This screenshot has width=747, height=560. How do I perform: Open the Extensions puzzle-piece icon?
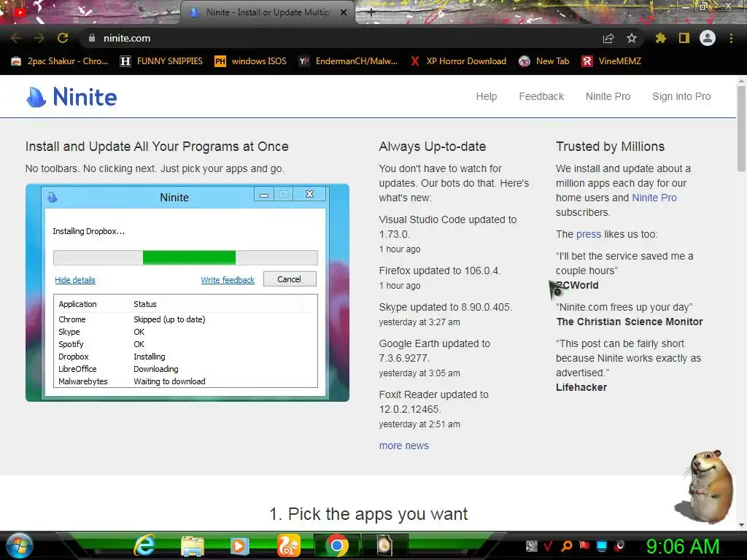coord(660,38)
